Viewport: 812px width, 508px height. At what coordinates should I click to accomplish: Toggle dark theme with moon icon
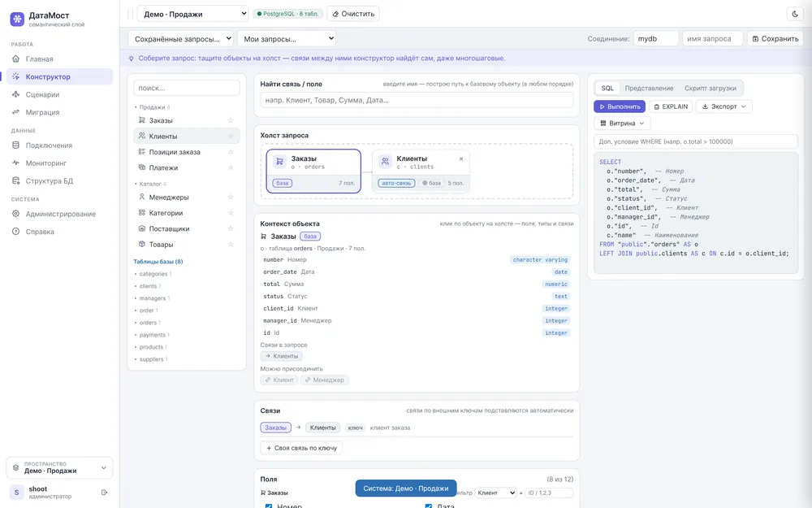[795, 14]
